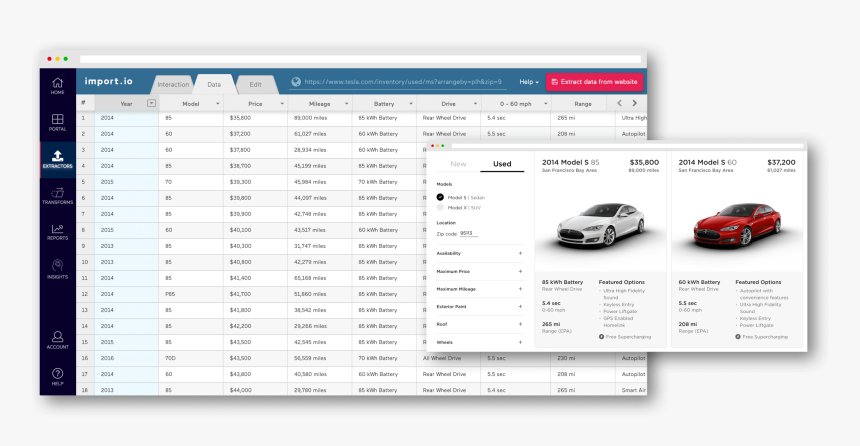Open the Insights sidebar icon
The image size is (860, 446).
tap(58, 269)
